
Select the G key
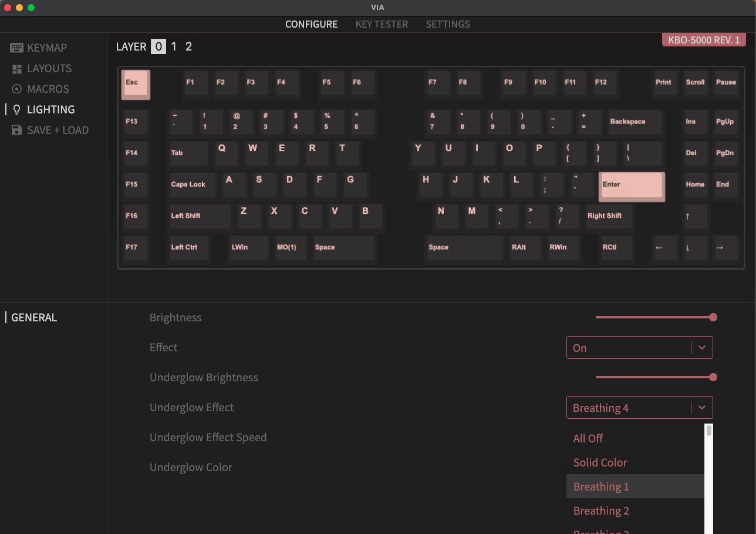point(355,186)
